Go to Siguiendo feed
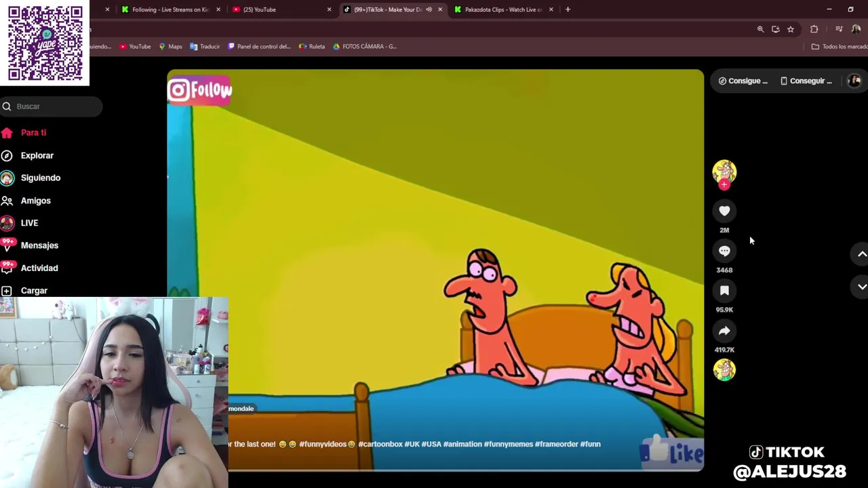This screenshot has height=488, width=868. 40,178
